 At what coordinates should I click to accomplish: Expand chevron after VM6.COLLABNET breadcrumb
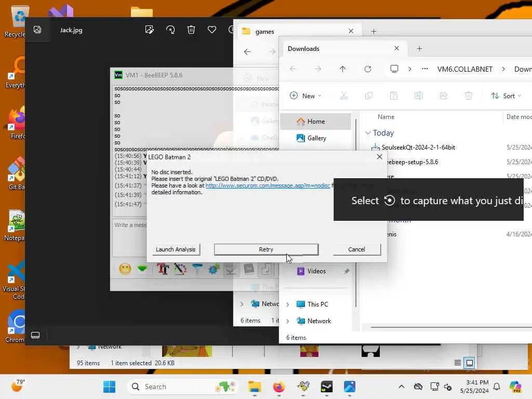pos(503,69)
